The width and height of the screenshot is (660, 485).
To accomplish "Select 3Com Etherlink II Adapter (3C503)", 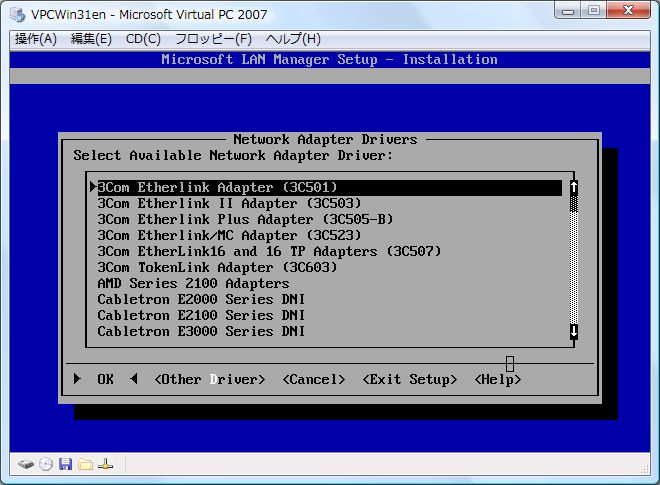I will tap(330, 203).
